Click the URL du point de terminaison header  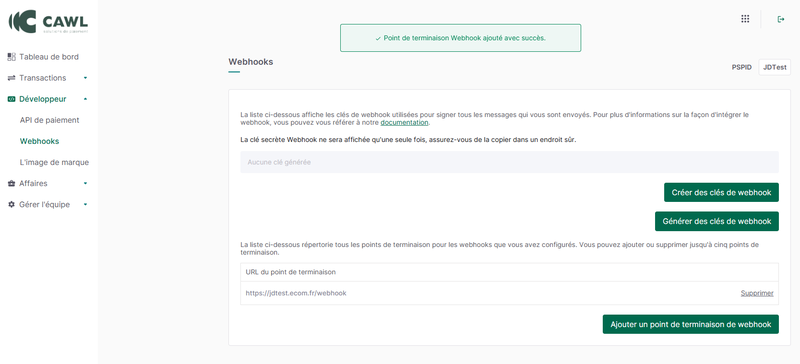coord(291,272)
